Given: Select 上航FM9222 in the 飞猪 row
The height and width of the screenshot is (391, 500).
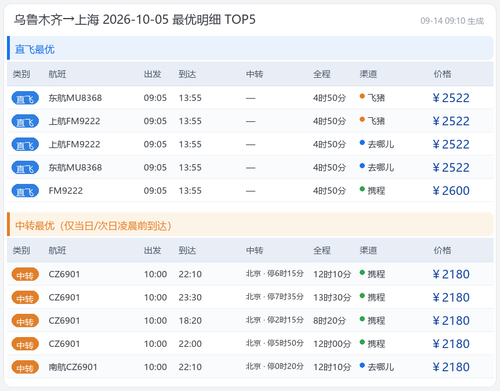Looking at the screenshot, I should (74, 121).
